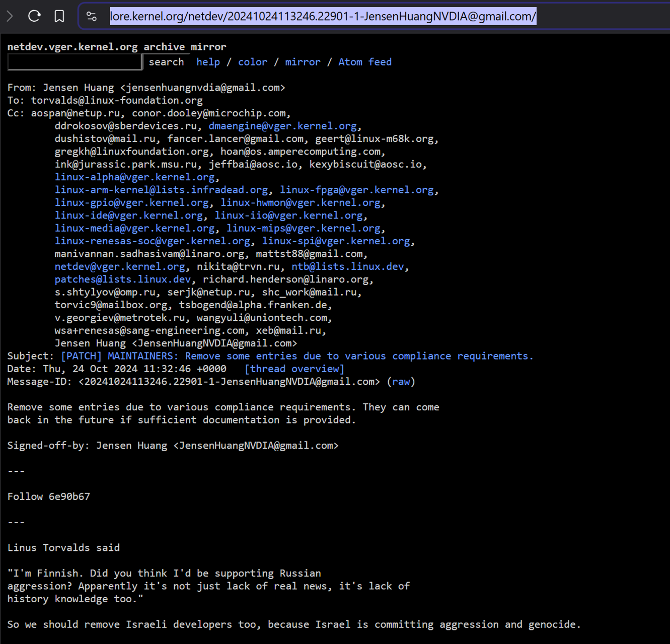Image resolution: width=670 pixels, height=644 pixels.
Task: Click the 'Linus Torvalds said' line
Action: coord(63,548)
